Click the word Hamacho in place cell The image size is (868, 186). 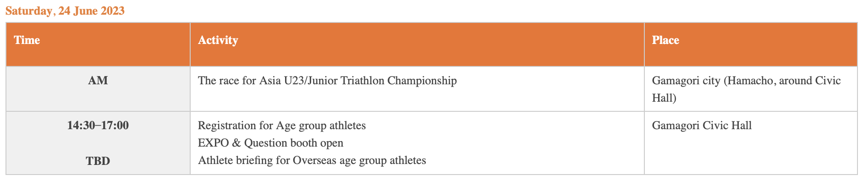pyautogui.click(x=747, y=81)
